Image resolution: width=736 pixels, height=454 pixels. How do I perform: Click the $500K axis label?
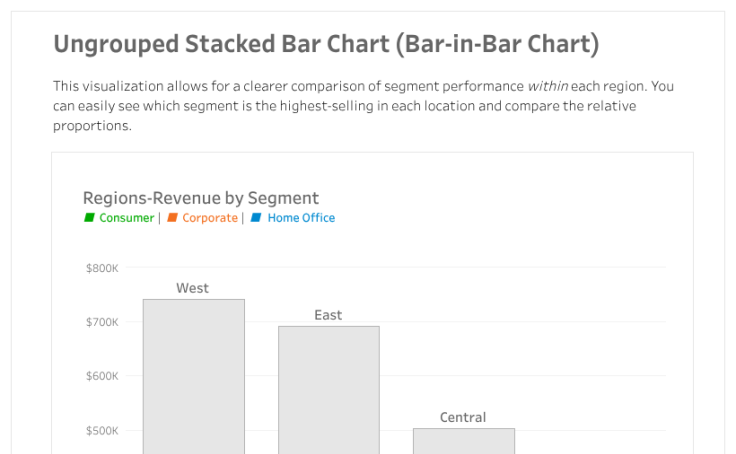[x=102, y=431]
